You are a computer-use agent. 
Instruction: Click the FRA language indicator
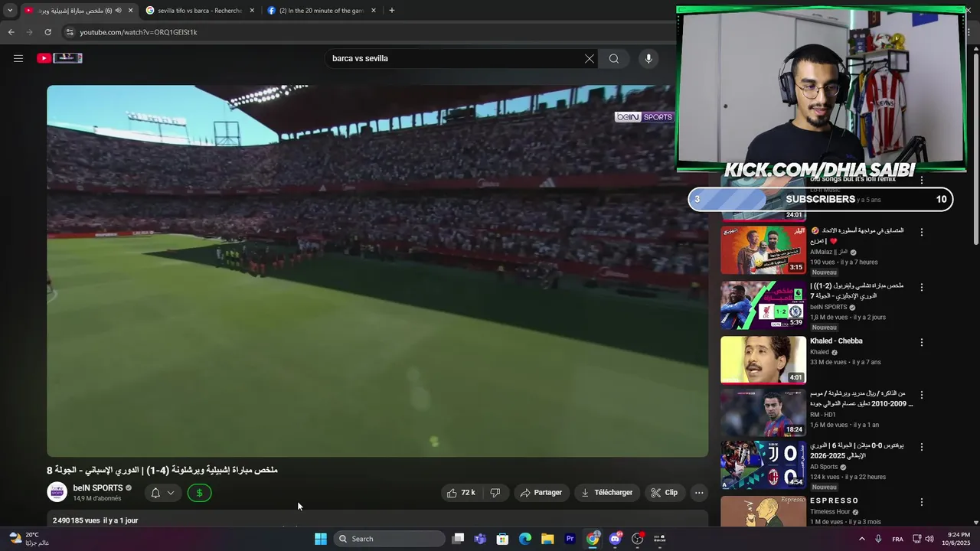[x=897, y=539]
